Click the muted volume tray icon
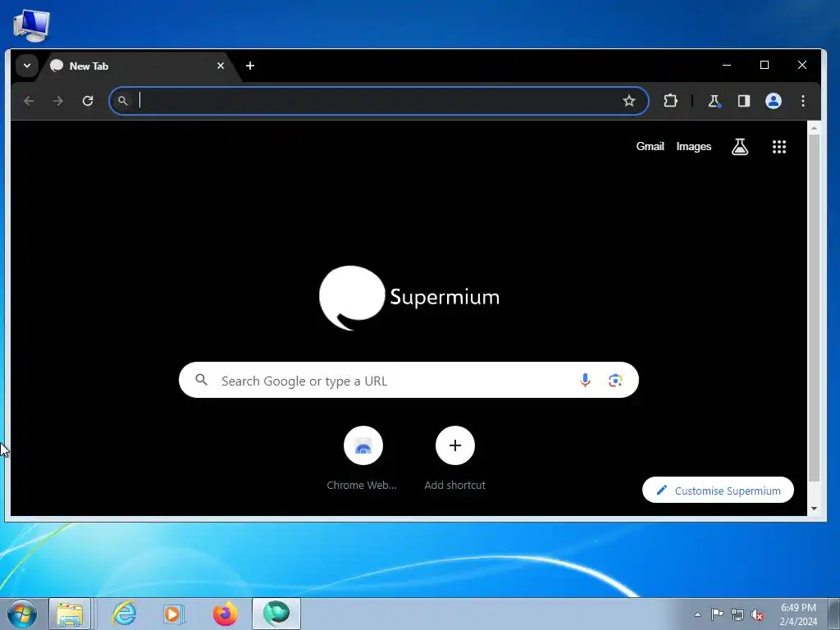This screenshot has height=630, width=840. click(757, 614)
